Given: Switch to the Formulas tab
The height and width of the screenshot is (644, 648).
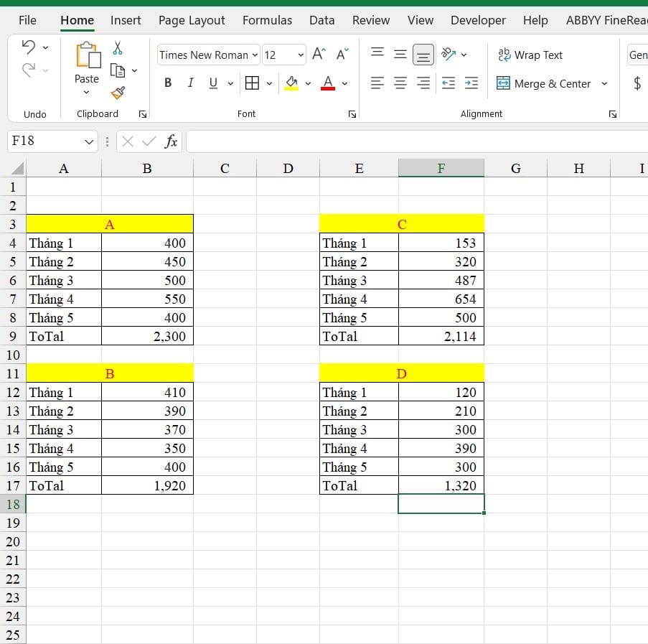Looking at the screenshot, I should click(267, 20).
